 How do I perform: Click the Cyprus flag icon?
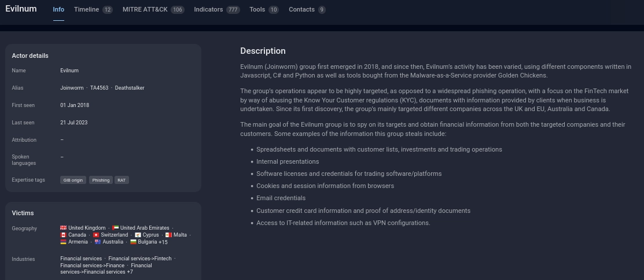click(x=138, y=235)
